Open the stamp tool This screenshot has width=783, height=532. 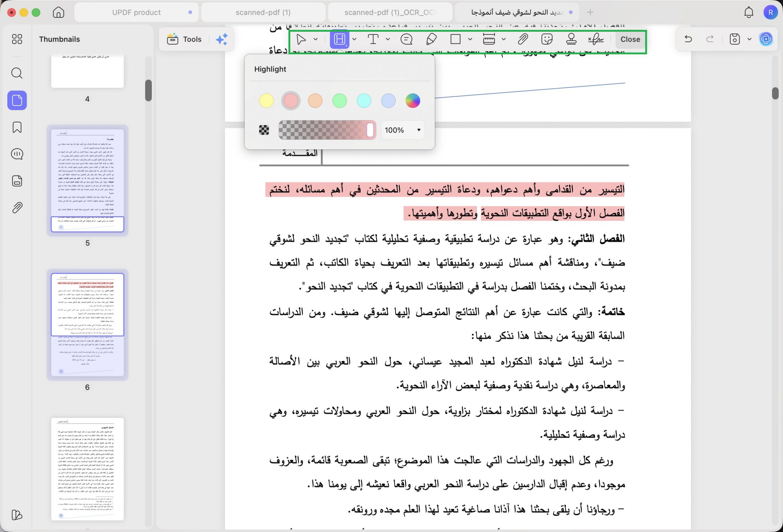click(571, 39)
